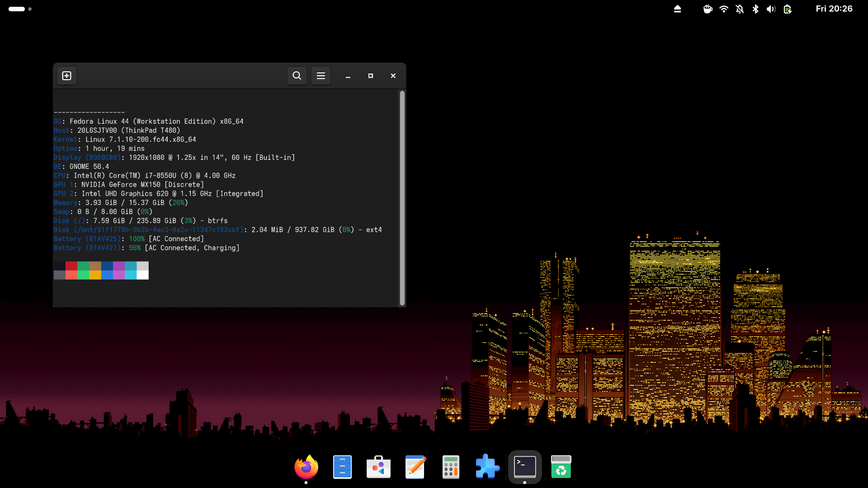Click the Uptime line in terminal

coord(99,149)
